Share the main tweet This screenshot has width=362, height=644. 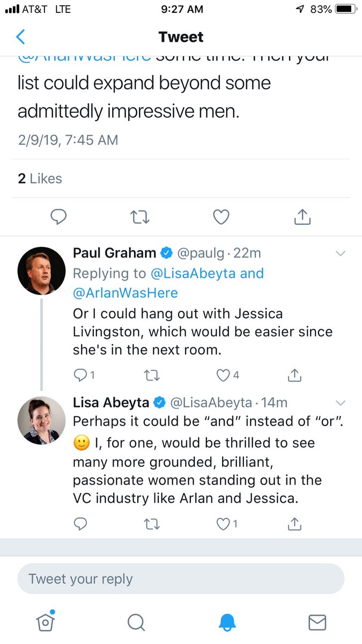302,216
